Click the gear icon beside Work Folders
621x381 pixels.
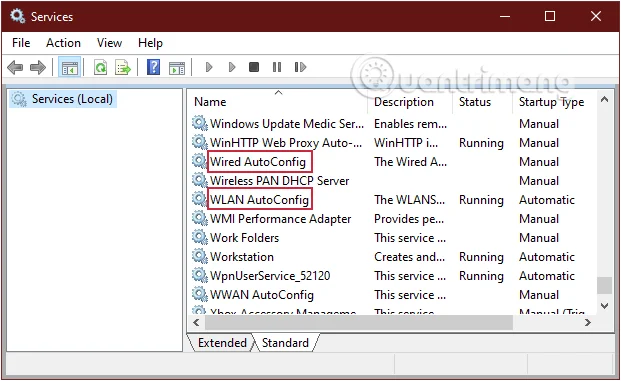[x=200, y=237]
